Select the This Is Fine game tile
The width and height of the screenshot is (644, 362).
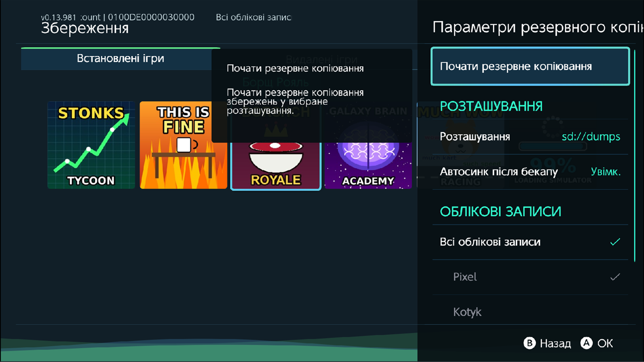(184, 145)
